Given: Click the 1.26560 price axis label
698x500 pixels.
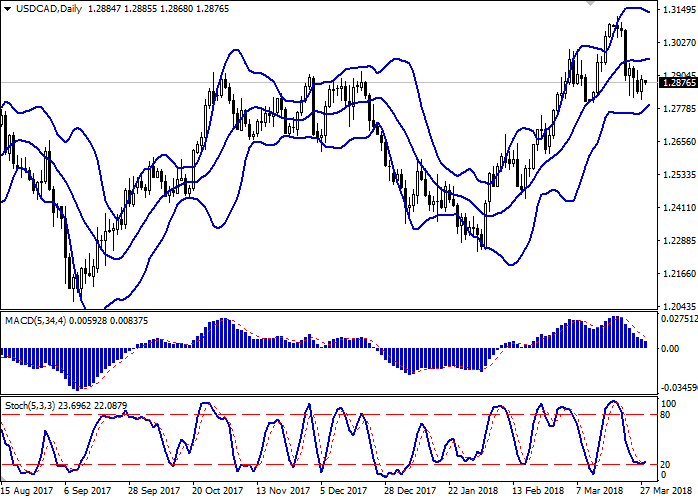Looking at the screenshot, I should 679,142.
